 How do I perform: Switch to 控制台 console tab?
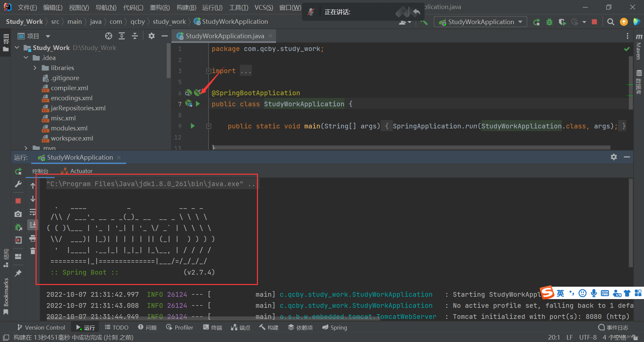[x=40, y=171]
